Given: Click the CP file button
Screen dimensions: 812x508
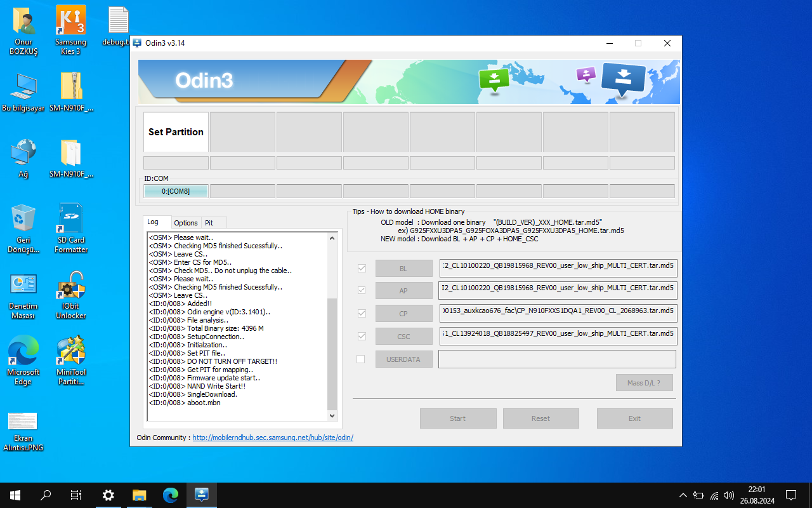Looking at the screenshot, I should (x=404, y=314).
